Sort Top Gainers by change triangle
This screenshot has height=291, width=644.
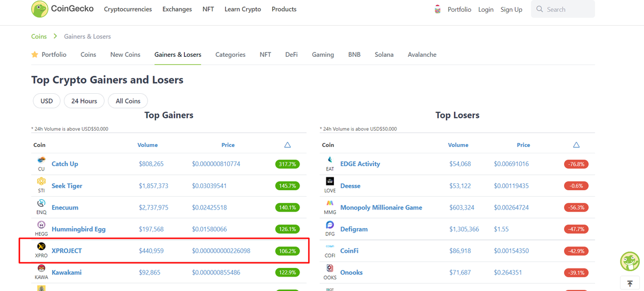[x=288, y=145]
